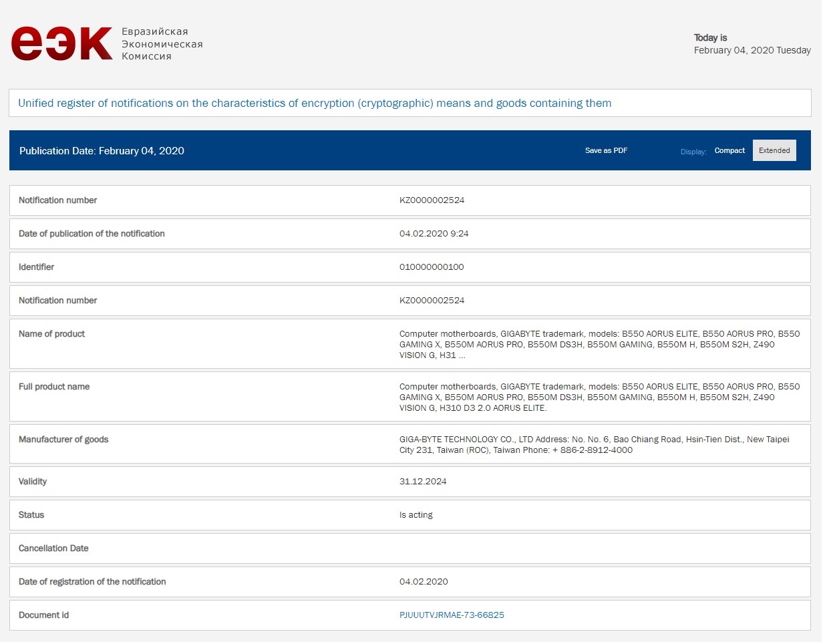Select the first KZ0000002524 value under Publication Date
The image size is (823, 644).
[432, 200]
